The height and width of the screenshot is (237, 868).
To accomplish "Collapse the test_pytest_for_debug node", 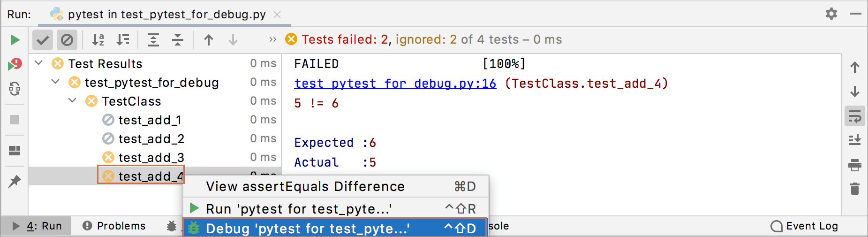I will [x=55, y=82].
